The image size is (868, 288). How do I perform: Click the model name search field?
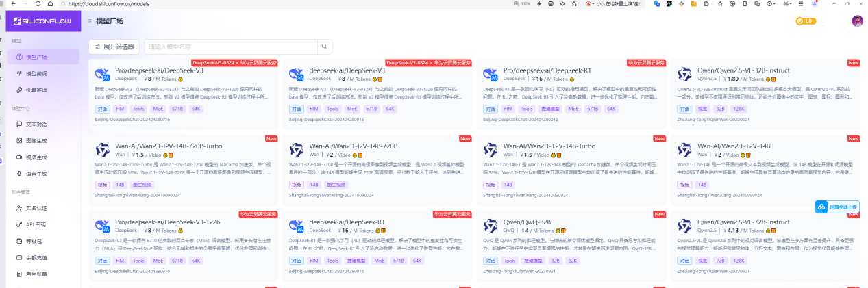pos(230,47)
